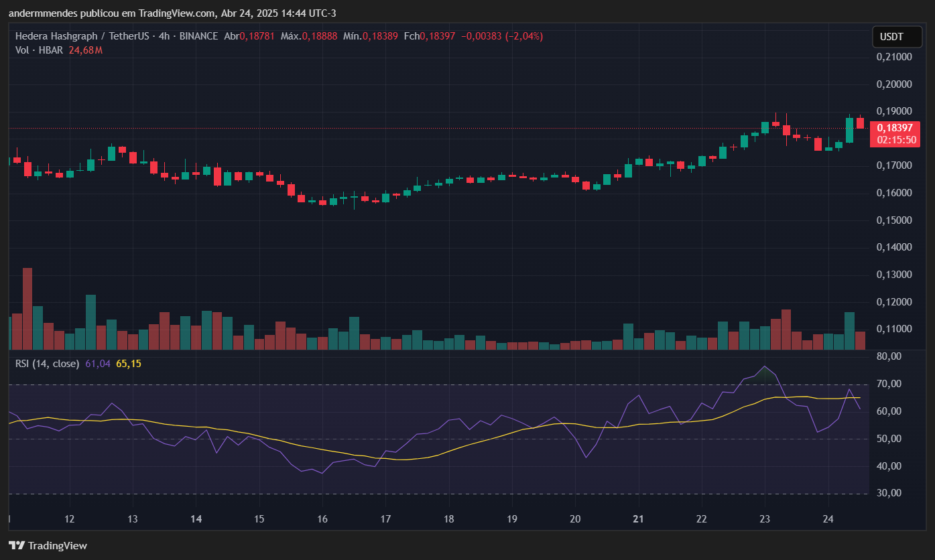Select the RSI (14, close) indicator label
Screen dimensions: 935x560
[48, 364]
